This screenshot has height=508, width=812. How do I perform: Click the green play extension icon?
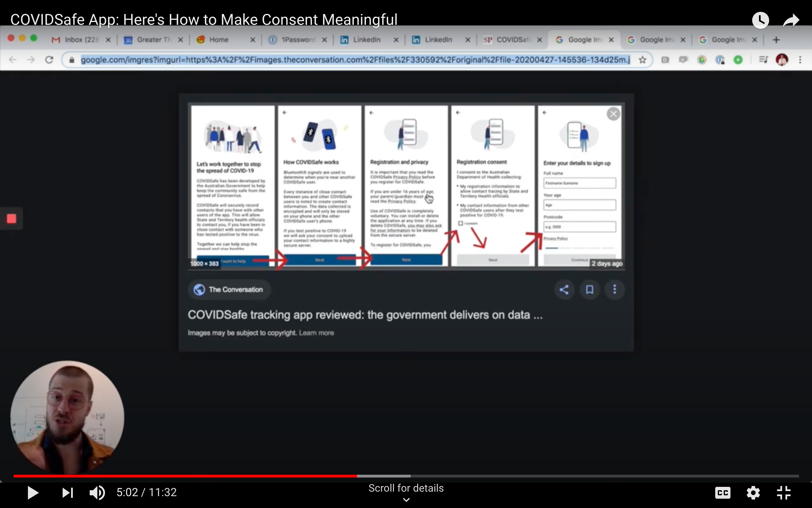tap(738, 60)
